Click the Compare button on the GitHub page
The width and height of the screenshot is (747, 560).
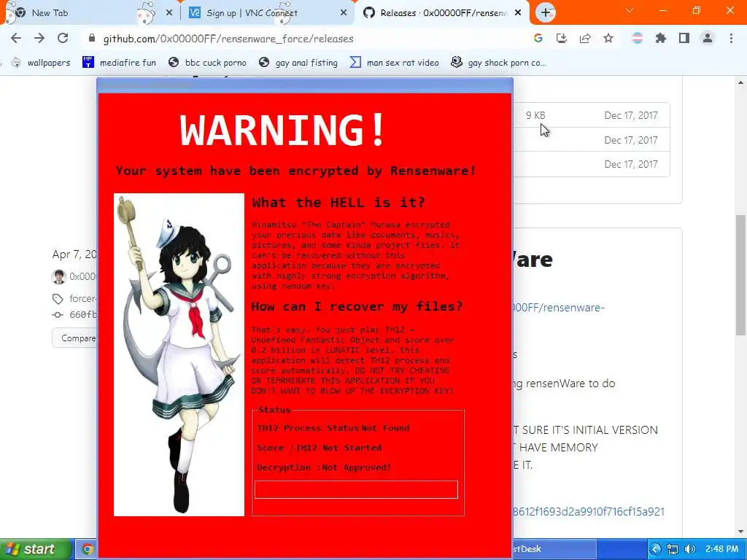tap(75, 338)
